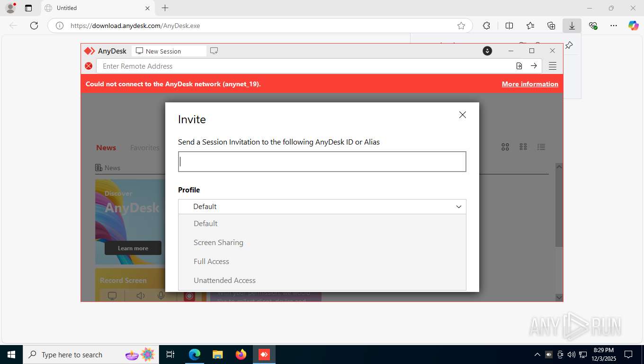The height and width of the screenshot is (364, 644).
Task: Open browser extensions puzzle icon
Action: tap(486, 26)
